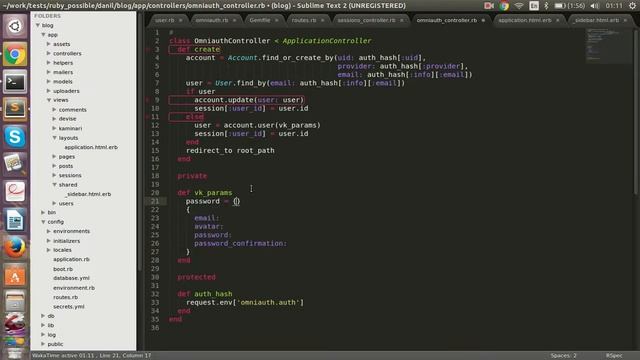Expand the controllers folder

click(x=49, y=53)
